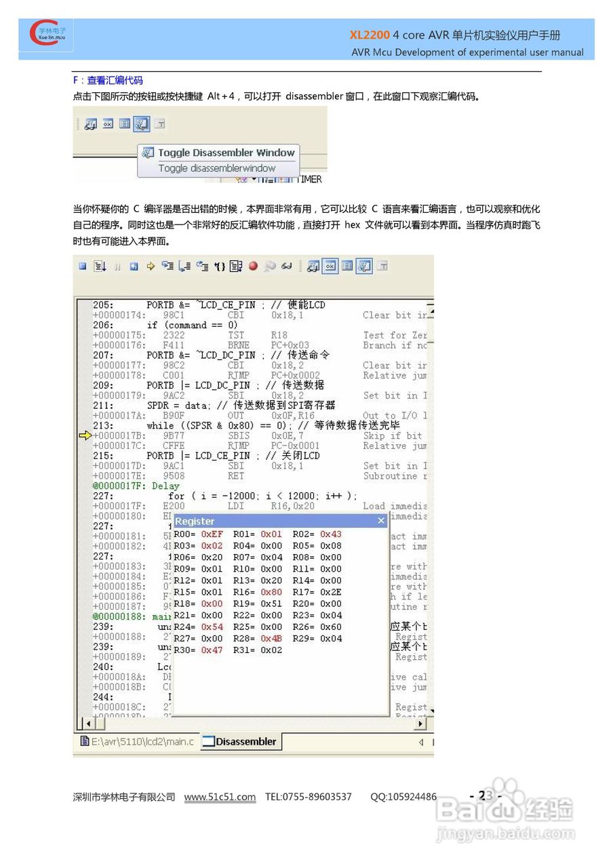Click the Auto Step icon in debug toolbar
613x868 pixels.
pos(236,267)
